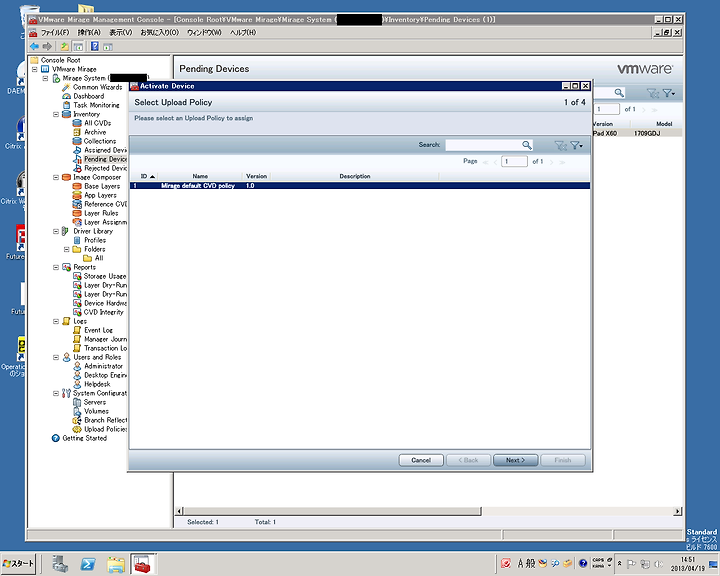The image size is (720, 576).
Task: Click the Next > button
Action: (515, 460)
